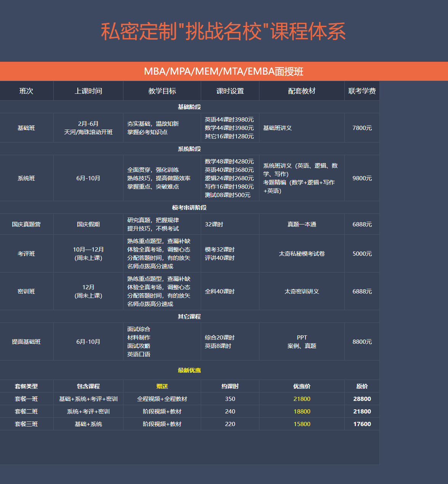448x484 pixels.
Task: Click the orange MBA/MPA/MEM/MTA/EMBA面授班 banner
Action: 224,71
